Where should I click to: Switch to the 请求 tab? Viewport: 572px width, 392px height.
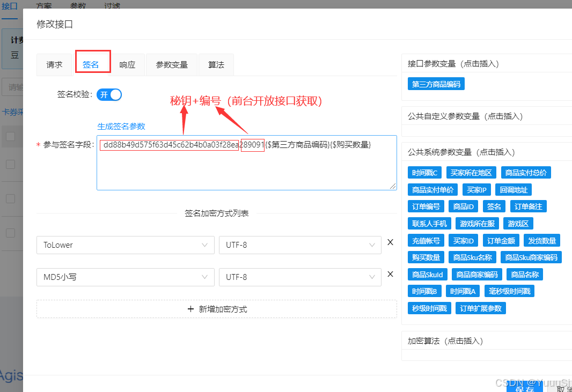(54, 65)
